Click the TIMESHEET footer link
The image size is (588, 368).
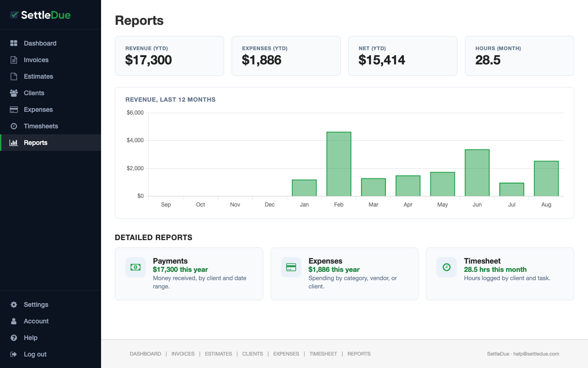pos(323,354)
